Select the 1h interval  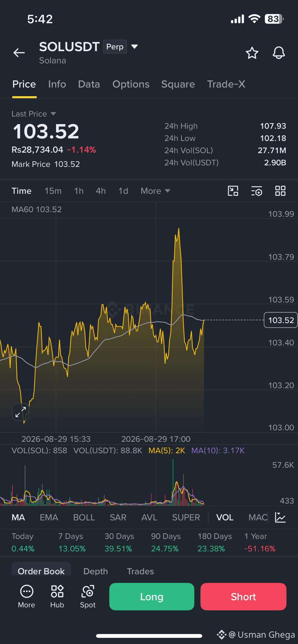click(79, 191)
